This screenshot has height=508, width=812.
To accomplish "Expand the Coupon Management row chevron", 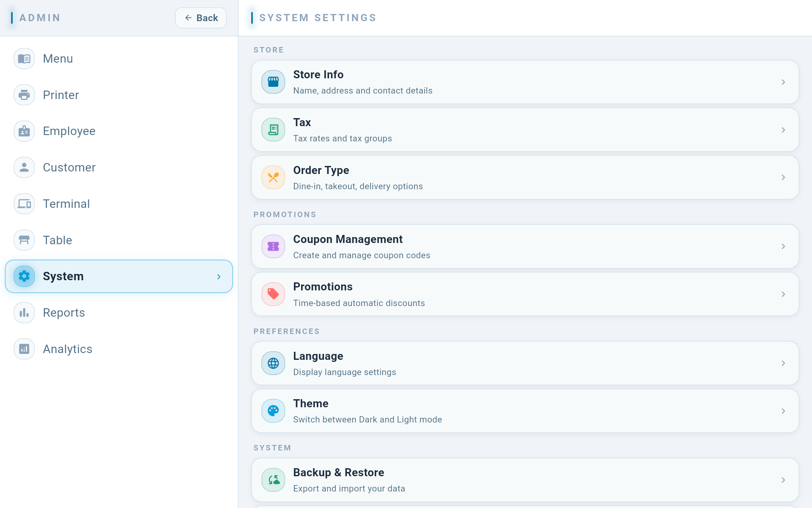I will point(783,246).
